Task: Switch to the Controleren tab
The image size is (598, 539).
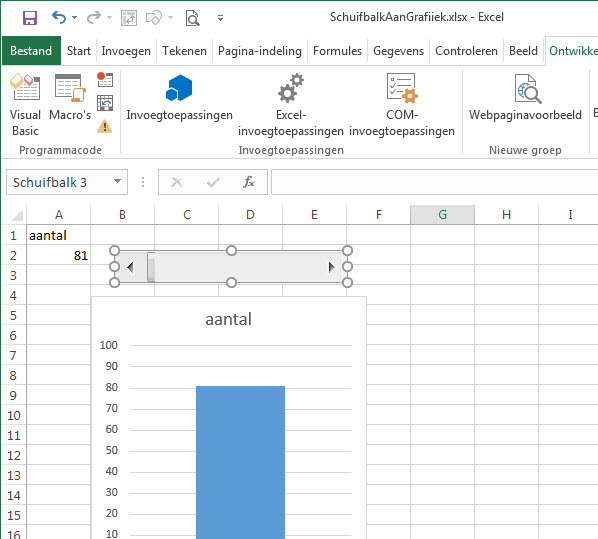Action: (466, 51)
